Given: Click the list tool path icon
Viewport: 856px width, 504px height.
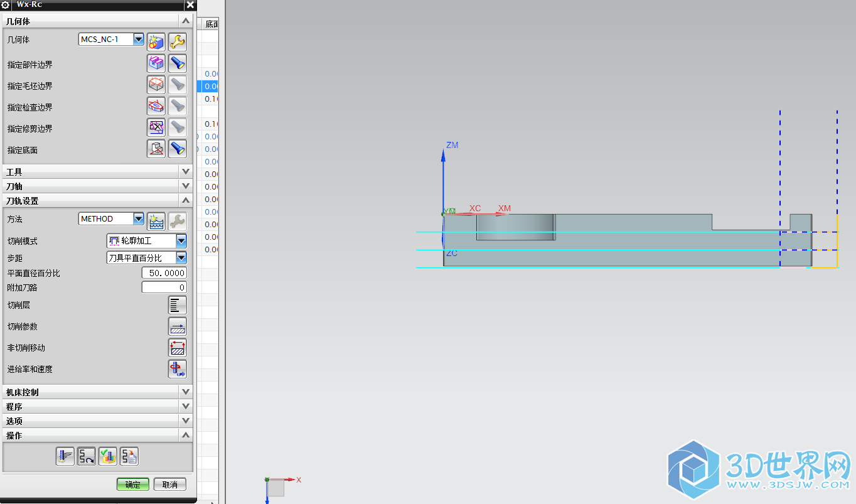Looking at the screenshot, I should pos(129,456).
